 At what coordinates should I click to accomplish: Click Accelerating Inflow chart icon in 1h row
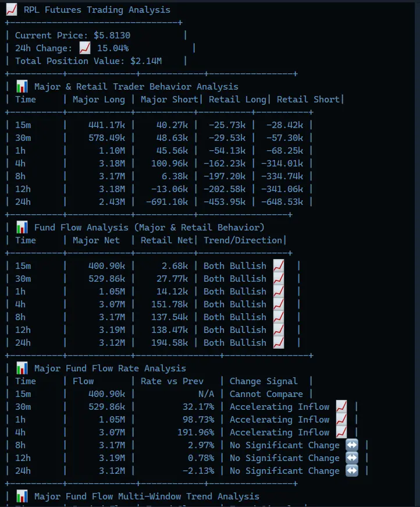point(341,419)
